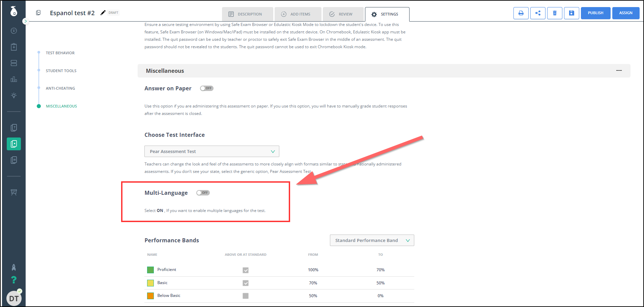Viewport: 644px width, 307px height.
Task: Toggle Proficient above-standard checkbox
Action: [x=246, y=270]
